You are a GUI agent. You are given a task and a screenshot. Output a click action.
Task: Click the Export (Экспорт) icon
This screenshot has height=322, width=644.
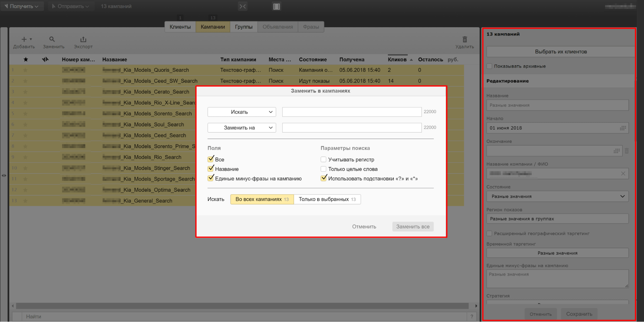(83, 39)
